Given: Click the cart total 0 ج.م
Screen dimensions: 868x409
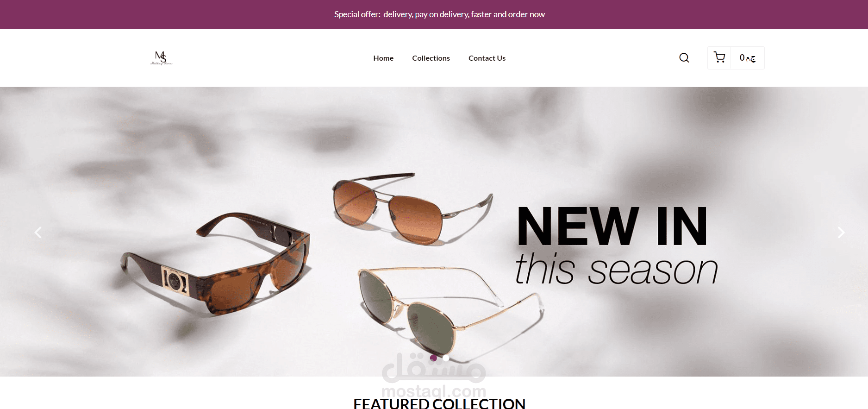Looking at the screenshot, I should click(x=748, y=58).
